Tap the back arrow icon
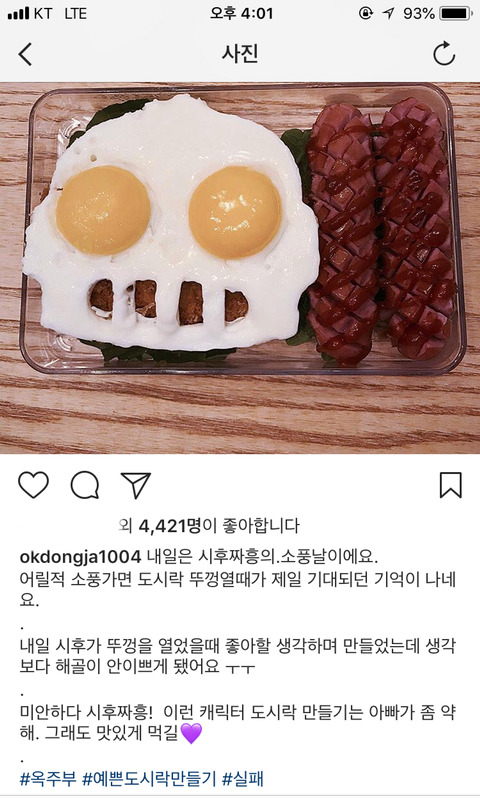480x798 pixels. pos(25,54)
